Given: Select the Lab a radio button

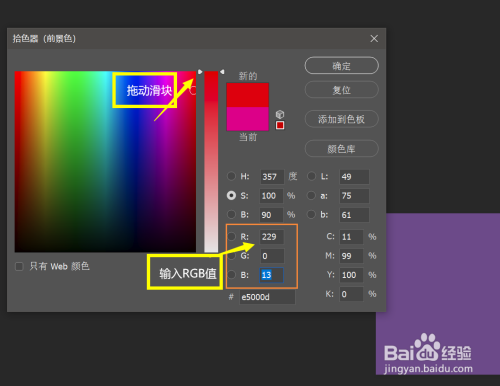Looking at the screenshot, I should pyautogui.click(x=311, y=195).
